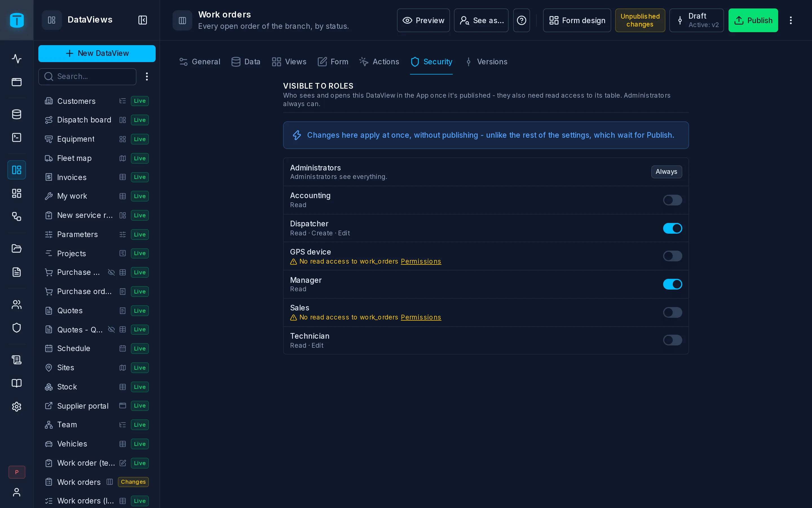Viewport: 812px width, 508px height.
Task: Click the Publish button
Action: [x=753, y=21]
